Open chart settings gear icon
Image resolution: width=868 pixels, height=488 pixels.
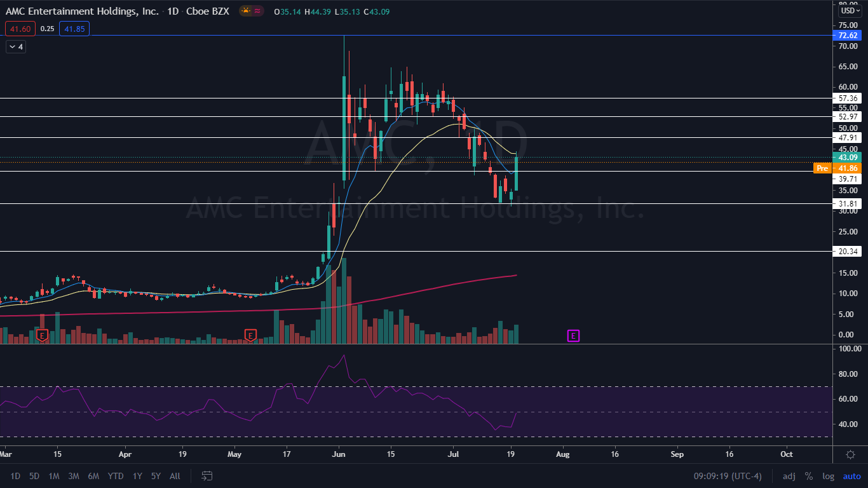850,454
